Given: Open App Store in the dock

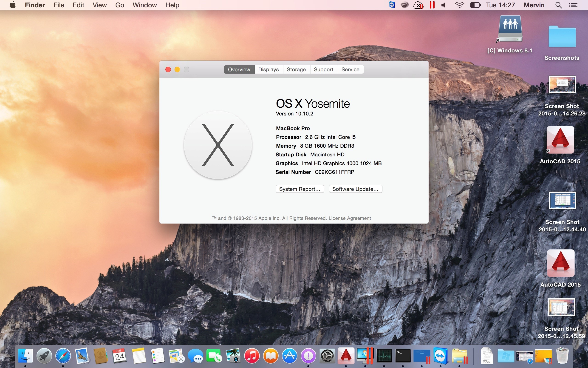Looking at the screenshot, I should point(290,356).
